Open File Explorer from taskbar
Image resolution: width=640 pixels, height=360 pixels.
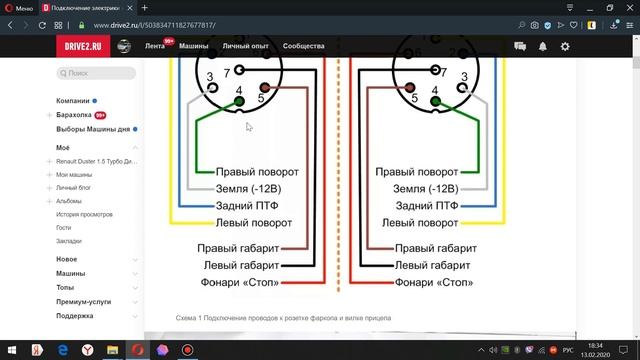(x=113, y=350)
